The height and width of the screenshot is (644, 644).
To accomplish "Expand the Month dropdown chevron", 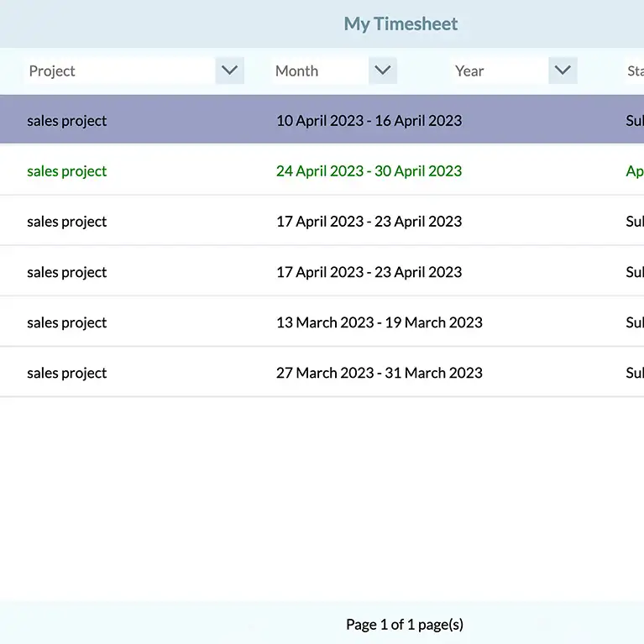I will pos(383,71).
